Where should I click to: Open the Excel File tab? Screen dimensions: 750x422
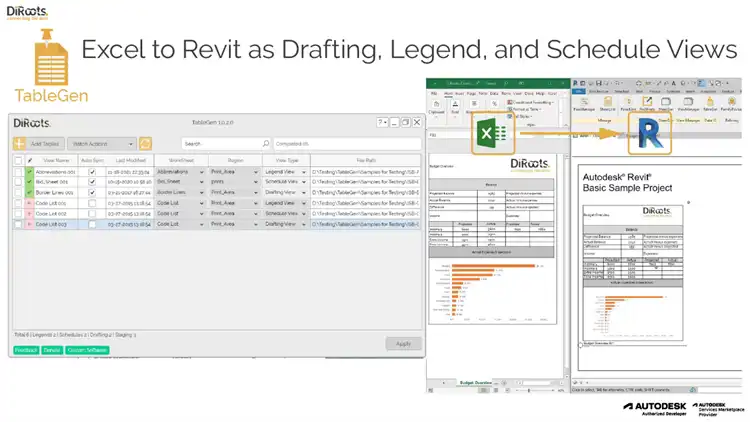(x=434, y=93)
